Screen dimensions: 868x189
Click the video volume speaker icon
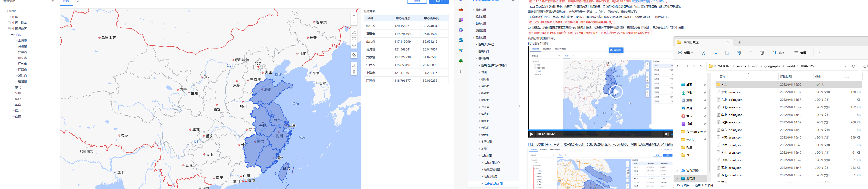[666, 134]
